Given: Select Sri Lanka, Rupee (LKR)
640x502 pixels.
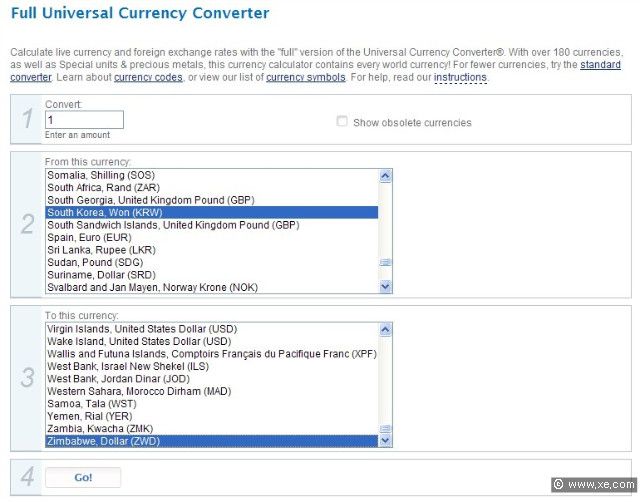Looking at the screenshot, I should click(211, 250).
